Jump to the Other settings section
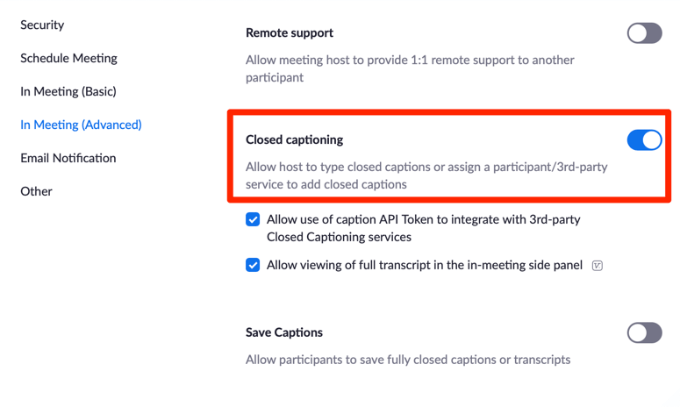 (36, 191)
